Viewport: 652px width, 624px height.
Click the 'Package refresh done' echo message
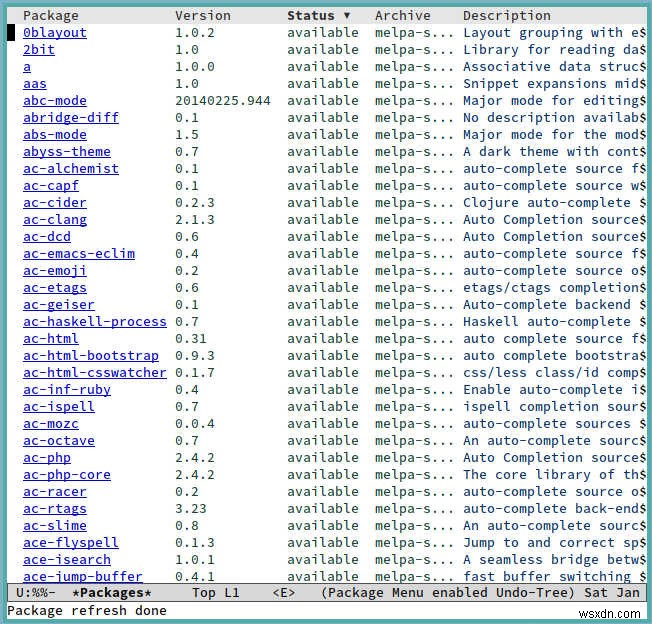(87, 611)
